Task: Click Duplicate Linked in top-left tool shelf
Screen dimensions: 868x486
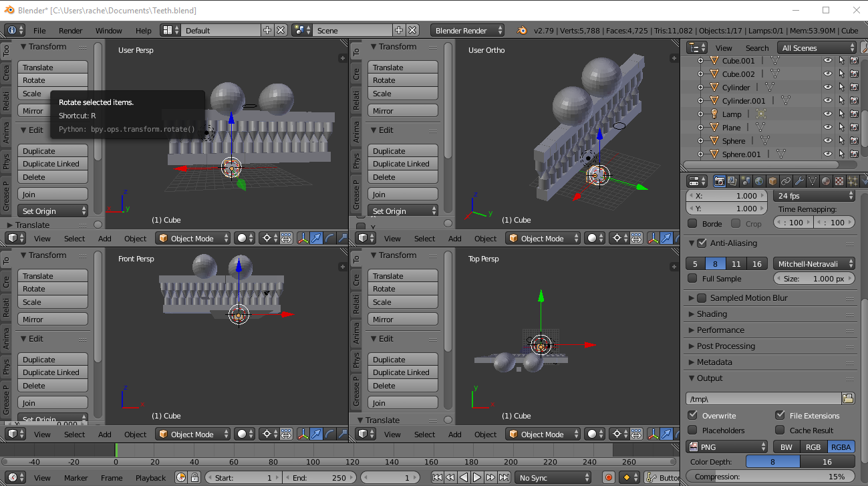Action: pos(53,164)
